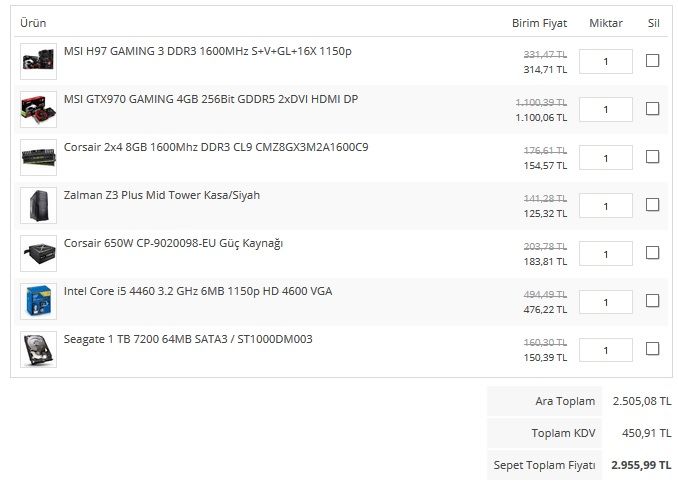
Task: Check the Sil box for MSI GTX970
Action: tap(652, 109)
